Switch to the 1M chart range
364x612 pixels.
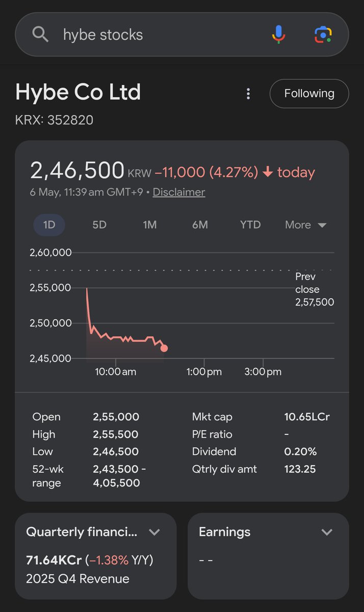click(x=149, y=225)
